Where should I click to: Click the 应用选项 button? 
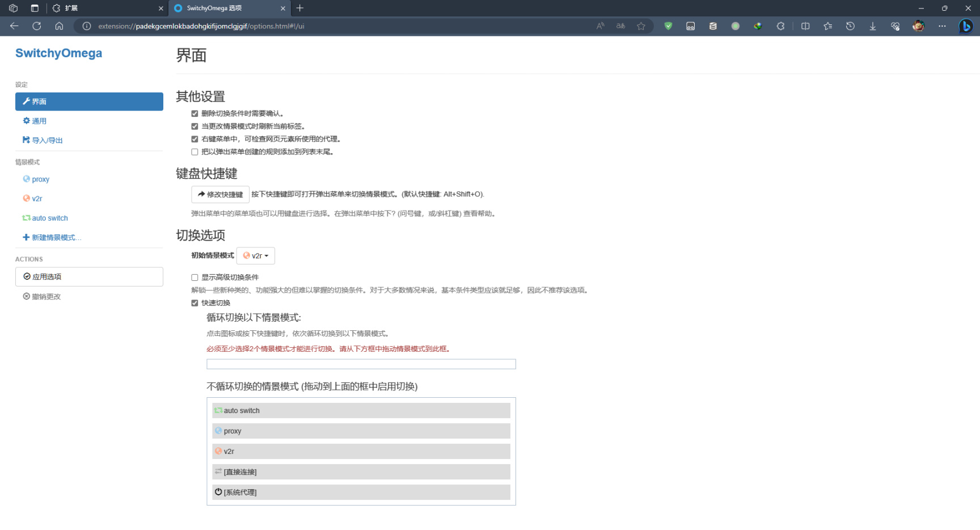pyautogui.click(x=89, y=277)
